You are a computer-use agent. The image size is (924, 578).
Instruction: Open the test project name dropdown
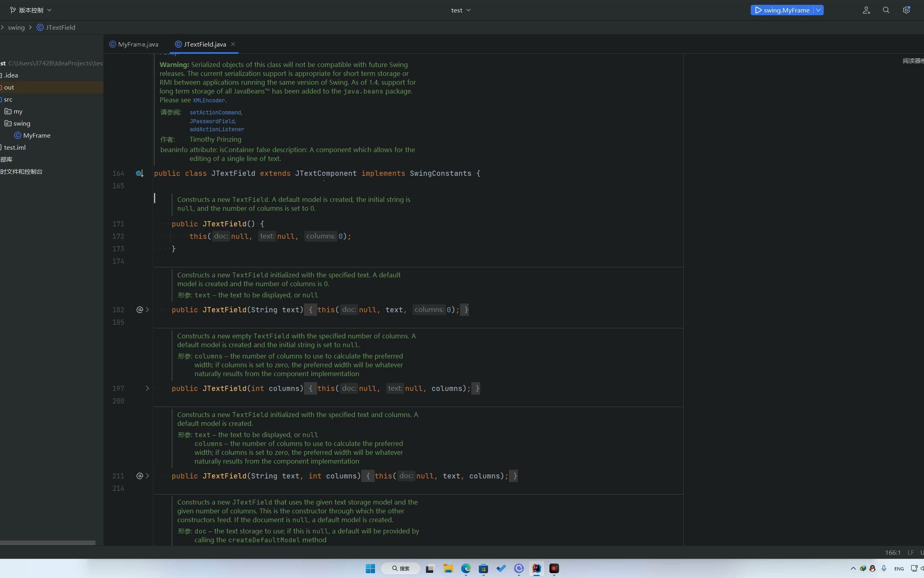(460, 10)
